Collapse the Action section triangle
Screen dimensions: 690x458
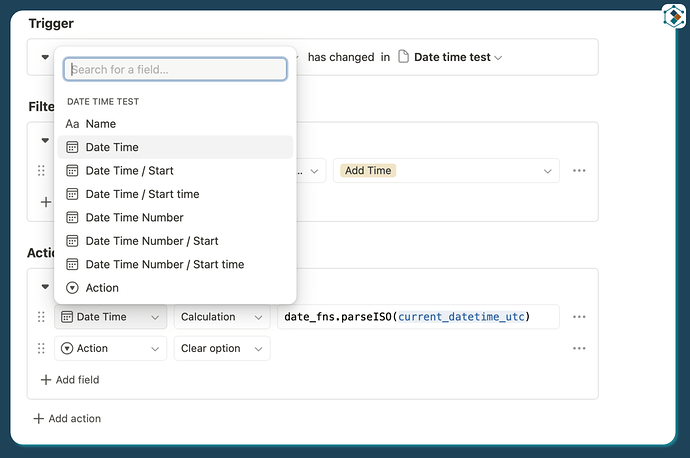click(x=45, y=287)
